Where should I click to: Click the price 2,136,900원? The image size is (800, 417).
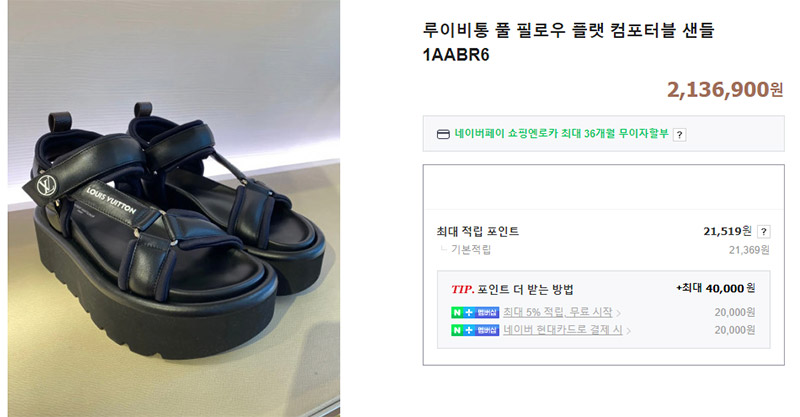725,89
